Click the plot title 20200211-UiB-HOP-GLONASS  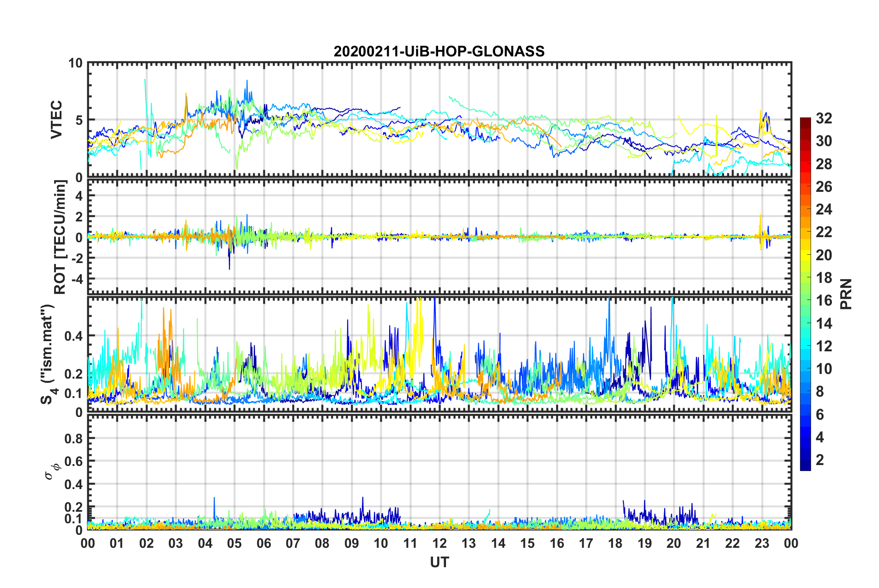click(x=439, y=51)
